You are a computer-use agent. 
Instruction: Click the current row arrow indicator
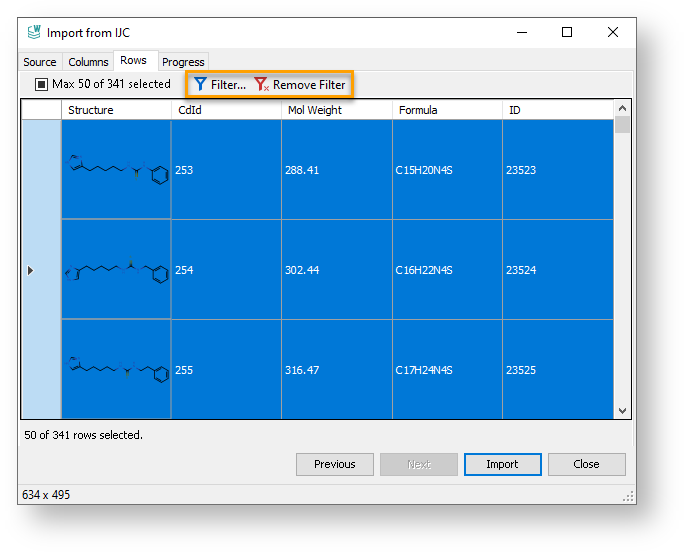[x=30, y=270]
